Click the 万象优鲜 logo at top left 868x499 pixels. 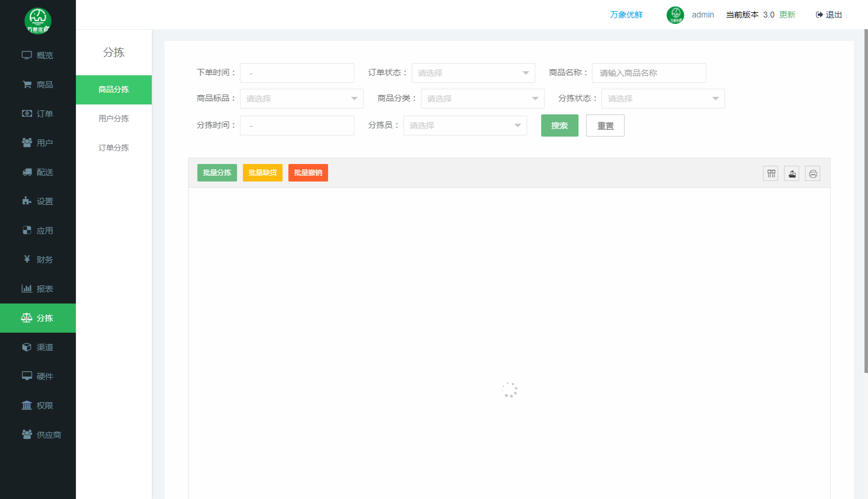pyautogui.click(x=38, y=20)
